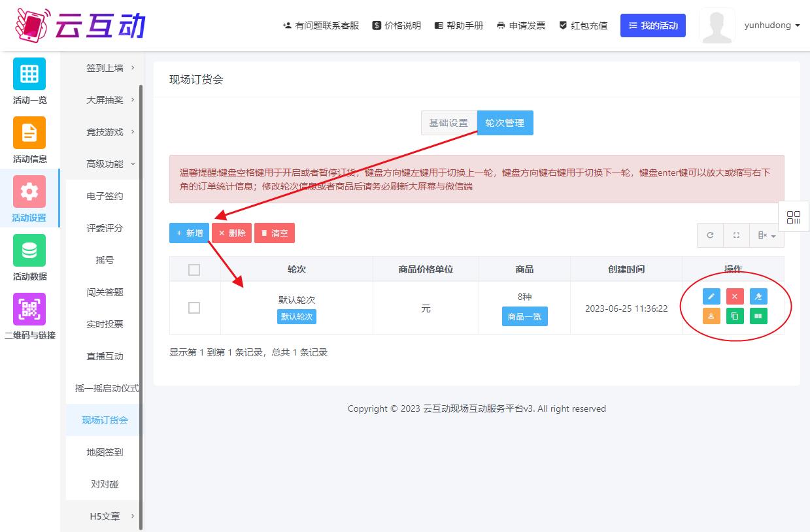The width and height of the screenshot is (810, 532).
Task: Select the 轮次管理 tab
Action: [x=505, y=123]
